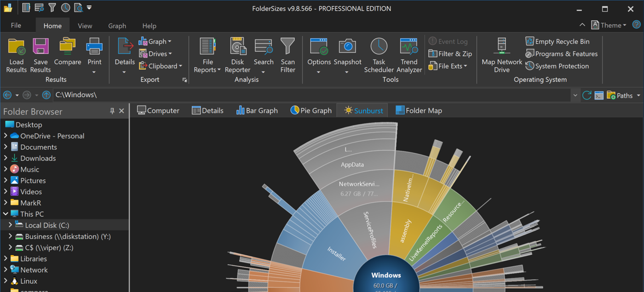This screenshot has width=644, height=292.
Task: Close the Folder Browser panel
Action: 121,111
